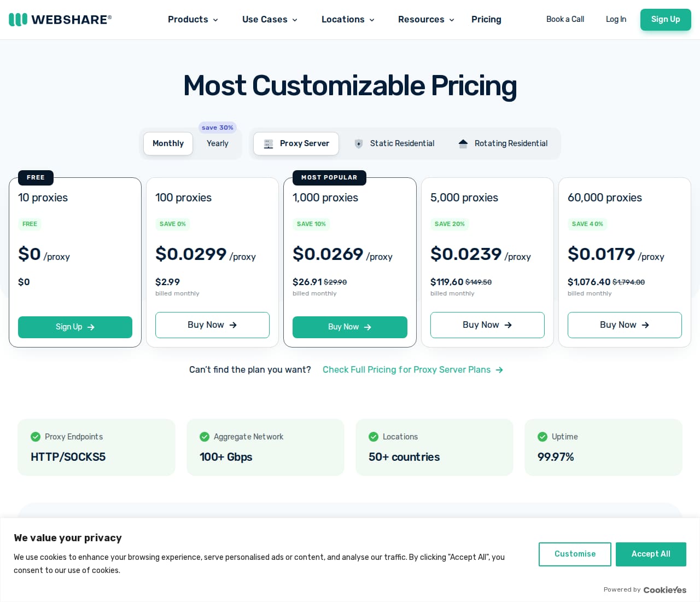Click the HTTP/SOCKS5 text

68,457
